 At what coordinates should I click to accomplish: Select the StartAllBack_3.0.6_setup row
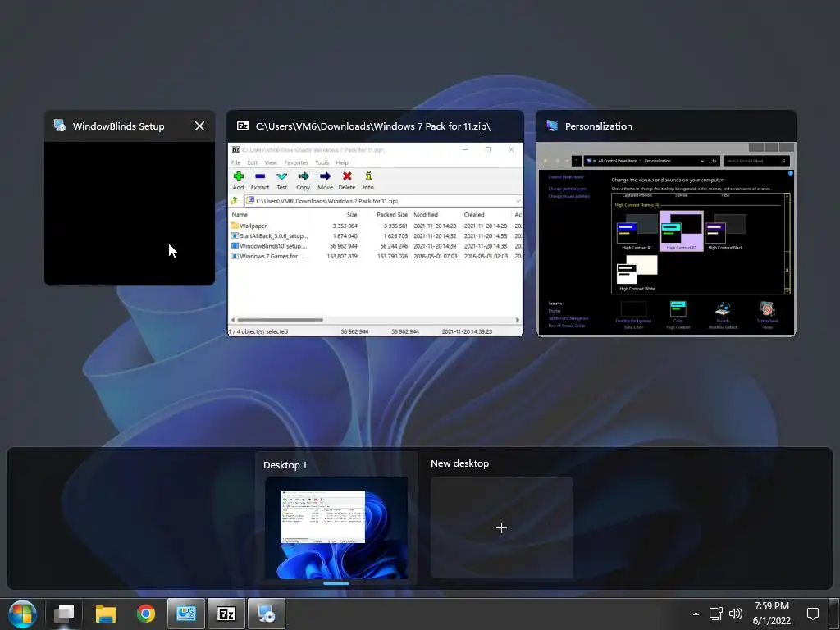(376, 235)
